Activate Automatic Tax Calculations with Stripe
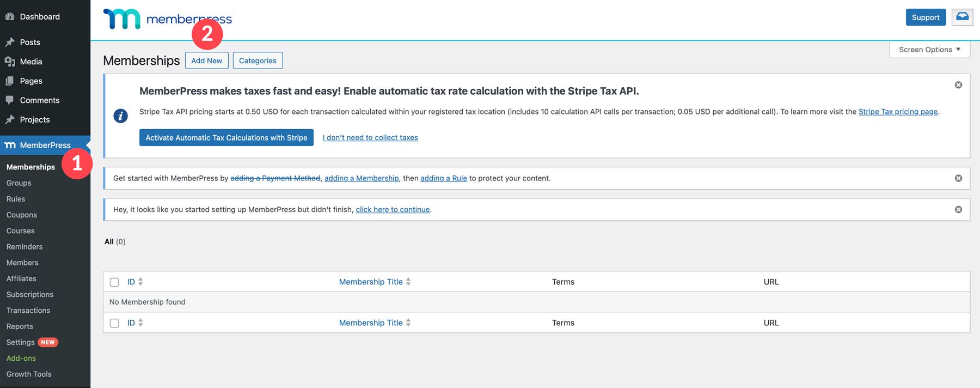The width and height of the screenshot is (980, 388). click(226, 137)
